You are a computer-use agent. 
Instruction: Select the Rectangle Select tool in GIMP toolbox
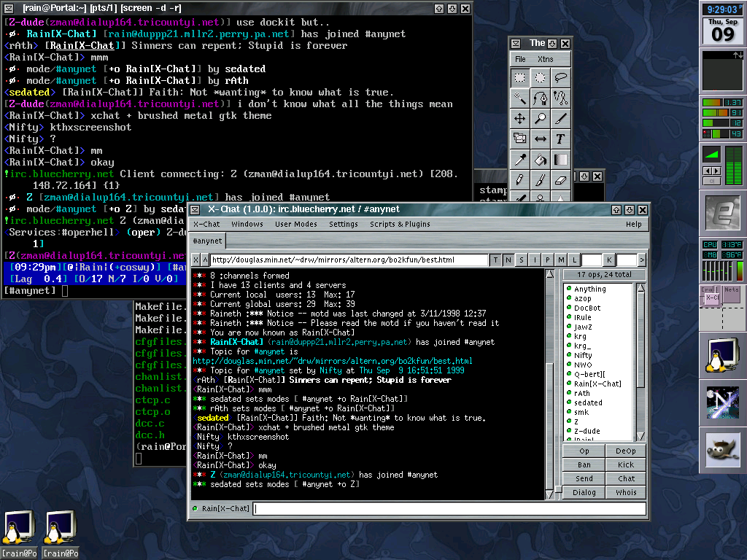tap(519, 77)
